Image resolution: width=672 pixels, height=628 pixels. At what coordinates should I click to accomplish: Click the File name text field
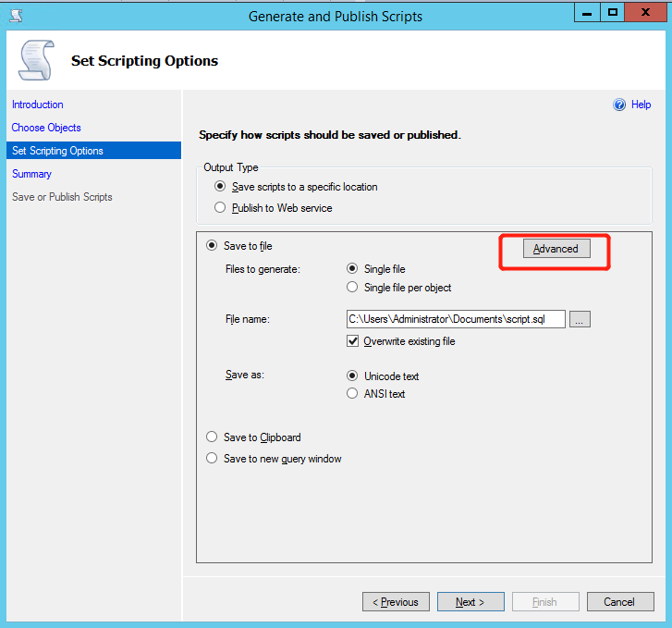(x=456, y=319)
